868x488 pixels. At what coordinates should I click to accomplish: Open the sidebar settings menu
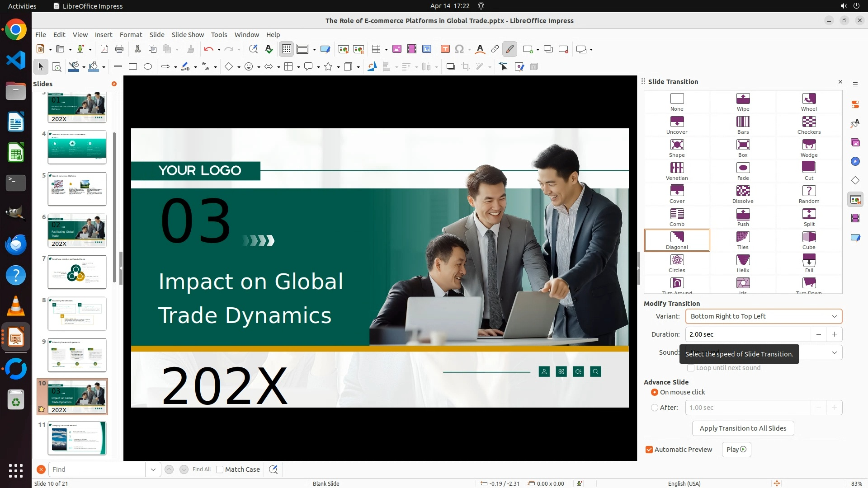855,84
